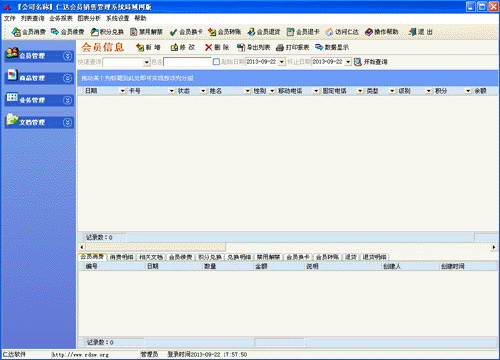
Task: Switch to the 消费明细 tab
Action: 122,257
